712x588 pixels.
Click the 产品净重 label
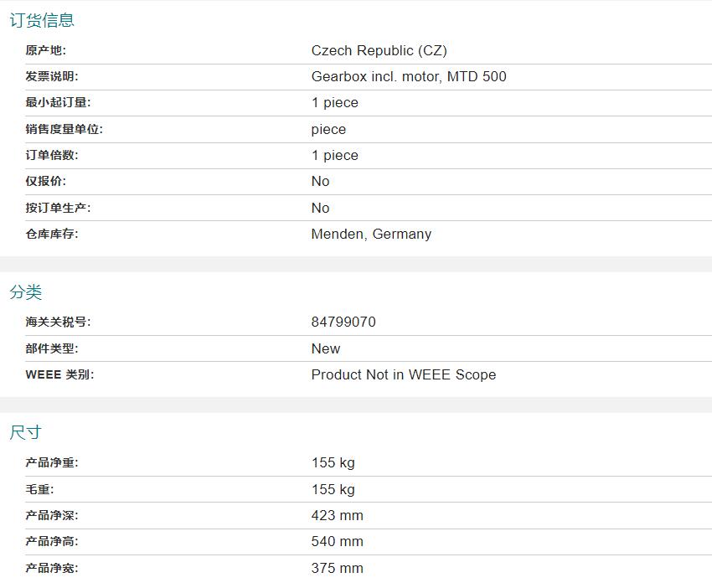[52, 462]
